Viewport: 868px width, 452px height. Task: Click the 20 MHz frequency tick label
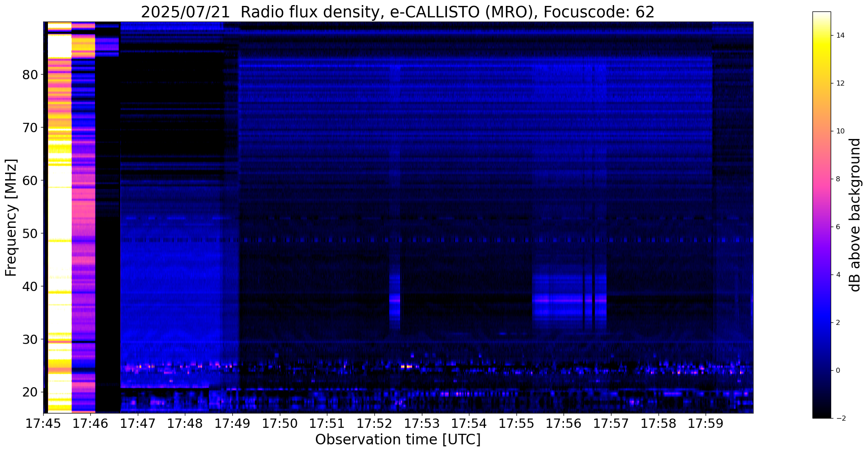click(30, 393)
